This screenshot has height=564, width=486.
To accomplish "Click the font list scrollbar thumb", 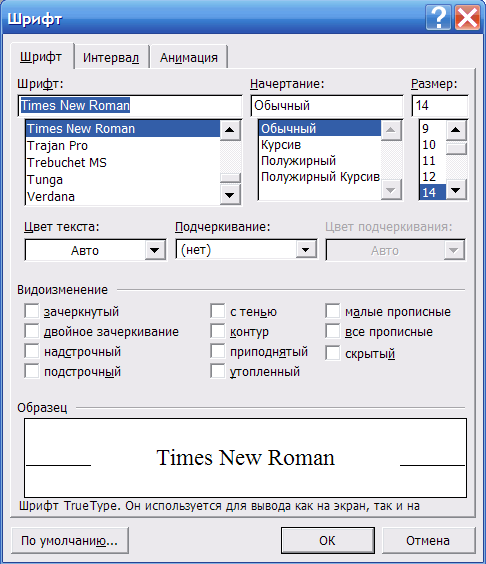I will coord(230,178).
